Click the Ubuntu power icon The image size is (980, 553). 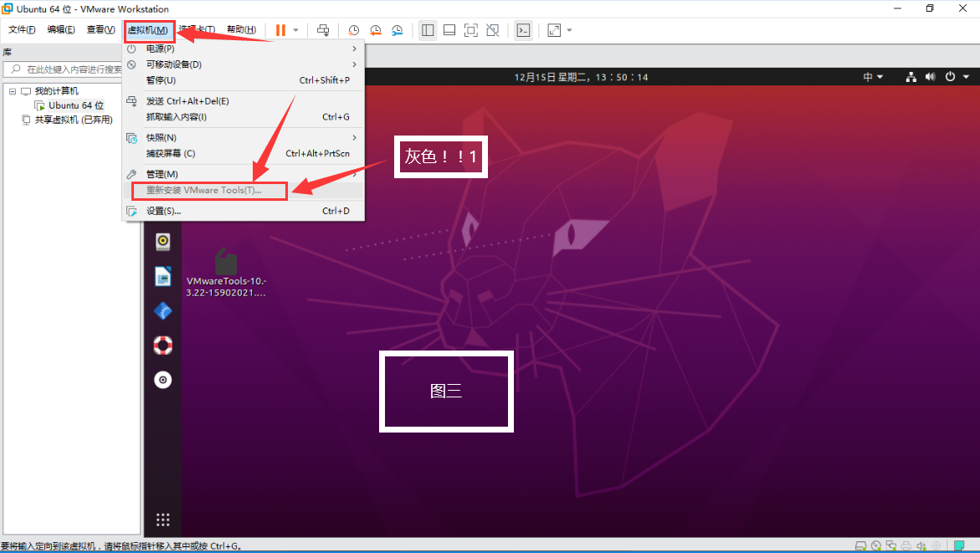(x=950, y=77)
